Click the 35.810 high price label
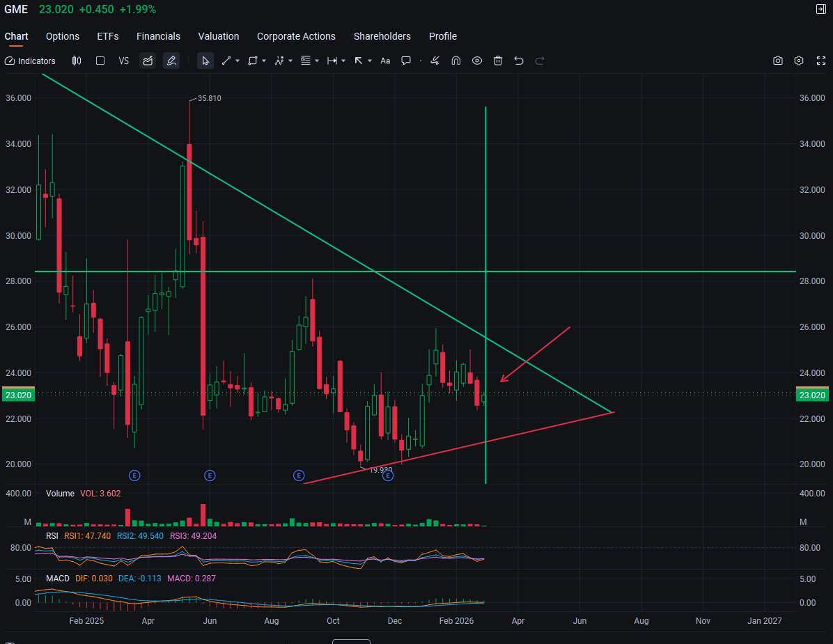The height and width of the screenshot is (644, 833). (x=210, y=98)
